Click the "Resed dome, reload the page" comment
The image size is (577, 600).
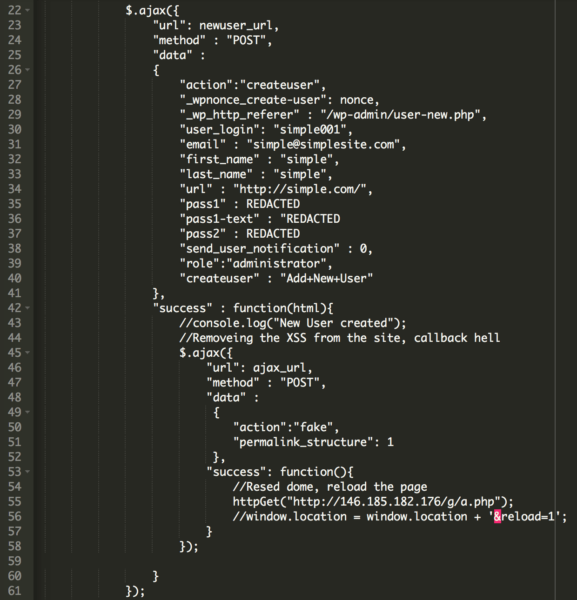[x=330, y=487]
